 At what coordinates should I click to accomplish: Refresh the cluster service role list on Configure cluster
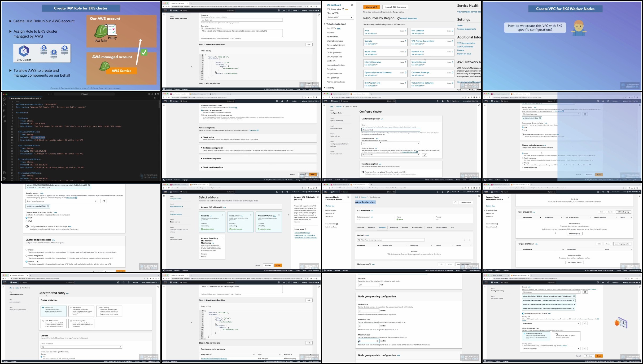[425, 155]
